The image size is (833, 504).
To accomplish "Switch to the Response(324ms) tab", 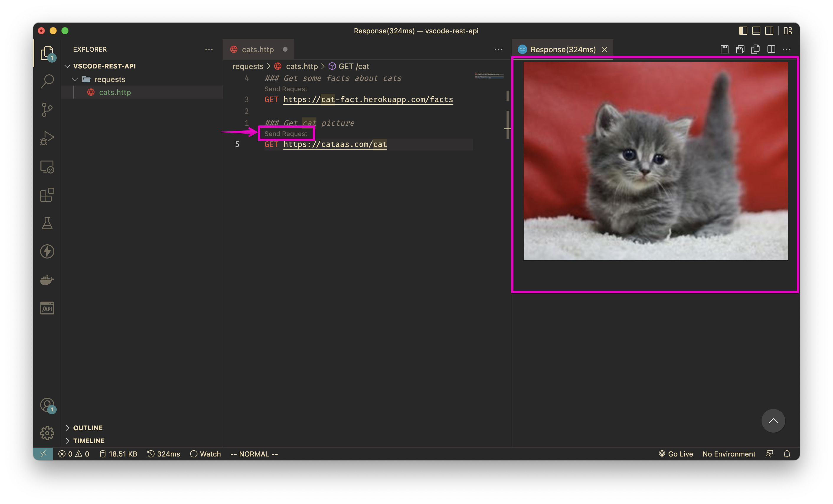I will click(x=563, y=49).
